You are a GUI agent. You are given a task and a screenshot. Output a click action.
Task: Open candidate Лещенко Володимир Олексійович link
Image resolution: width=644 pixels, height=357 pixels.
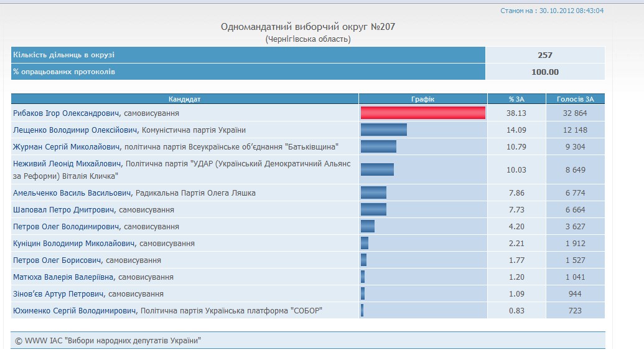coord(75,130)
